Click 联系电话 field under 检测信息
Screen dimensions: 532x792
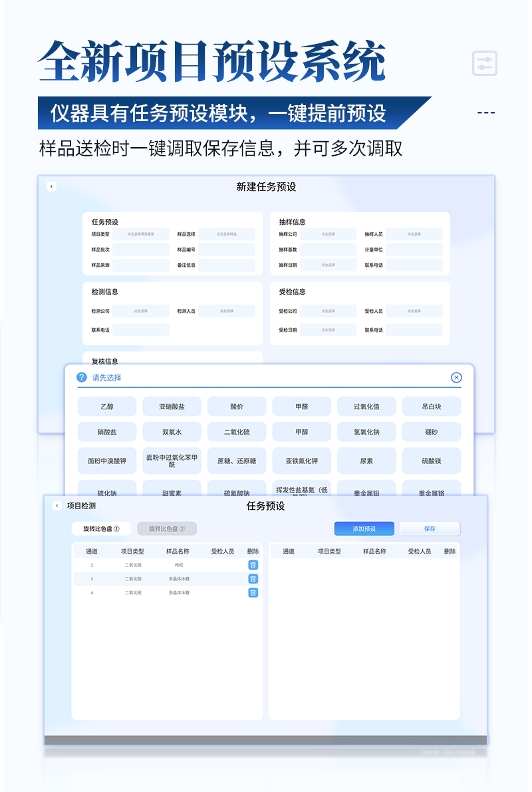pos(141,330)
